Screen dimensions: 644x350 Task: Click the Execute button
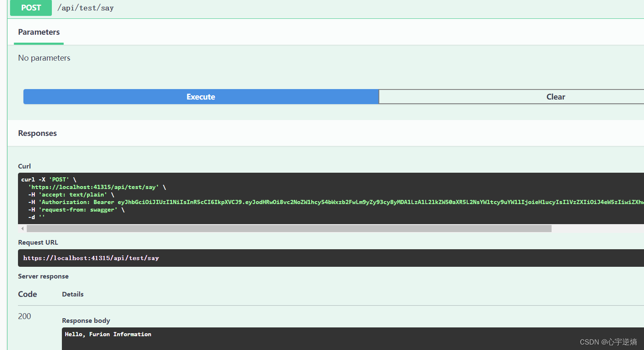click(201, 97)
